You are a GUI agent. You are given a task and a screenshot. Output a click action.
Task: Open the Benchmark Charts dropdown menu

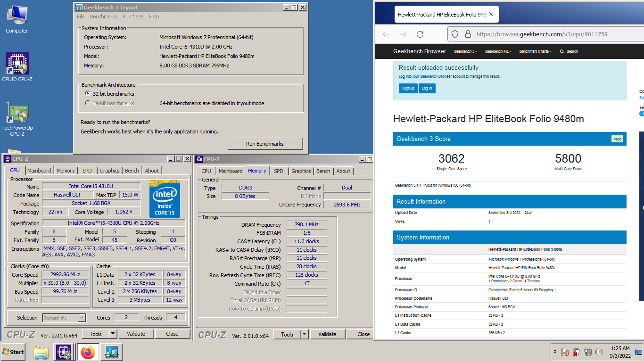coord(536,51)
